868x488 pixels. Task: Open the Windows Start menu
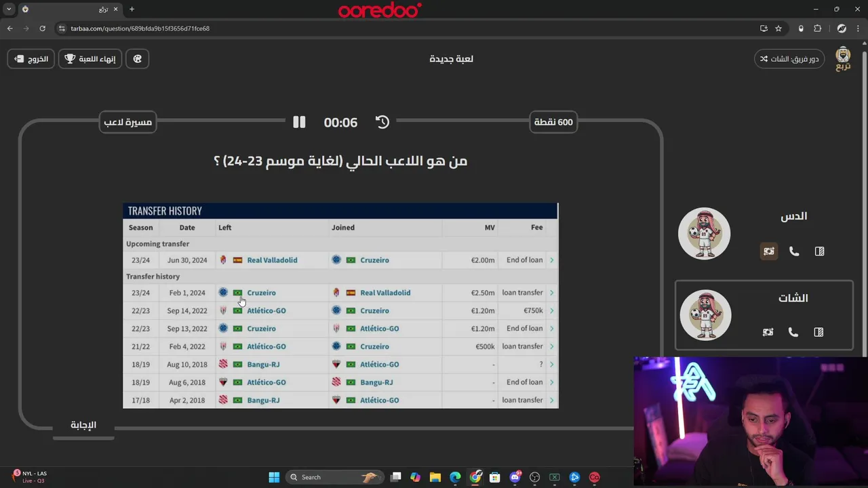pos(274,477)
